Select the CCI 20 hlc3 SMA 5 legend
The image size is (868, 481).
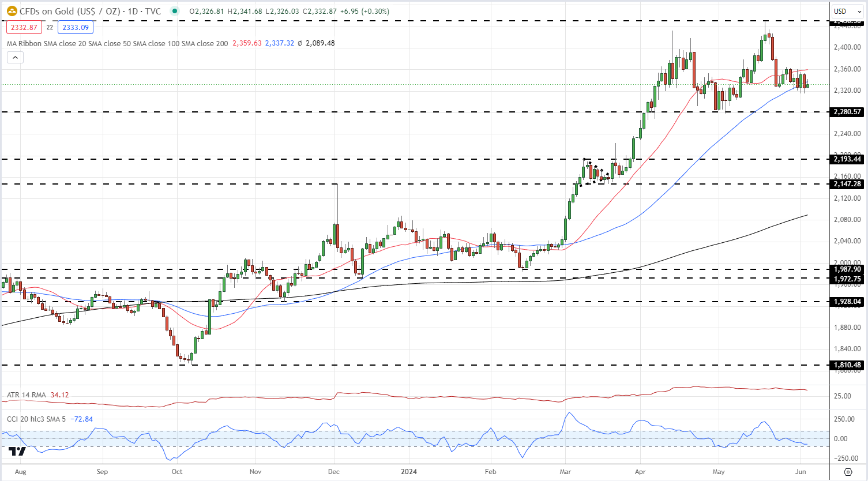tap(36, 419)
